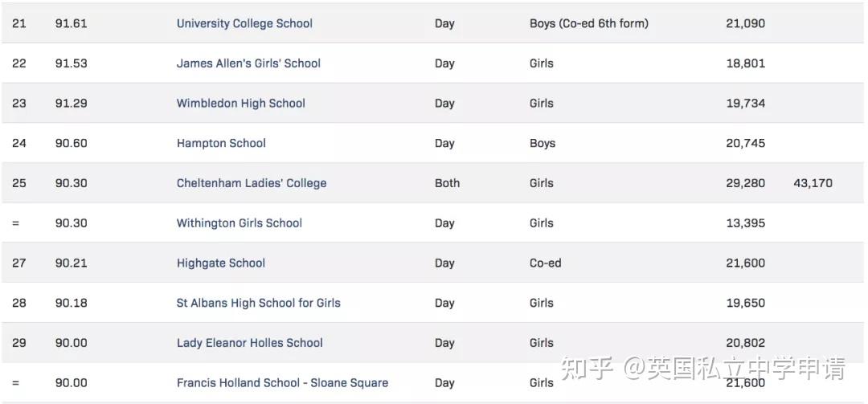The height and width of the screenshot is (404, 868).
Task: Click the Co-ed gender cell for Highgate
Action: point(545,263)
